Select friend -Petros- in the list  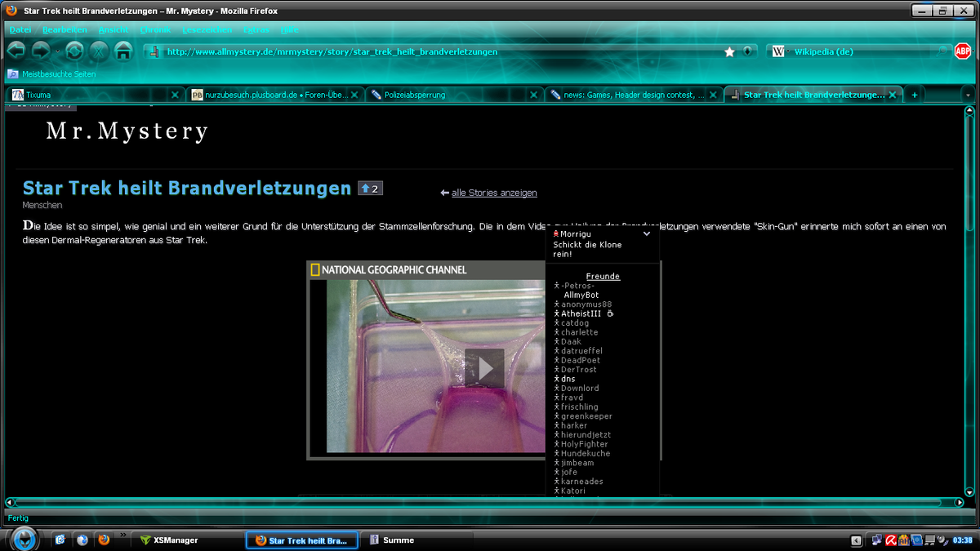[577, 286]
